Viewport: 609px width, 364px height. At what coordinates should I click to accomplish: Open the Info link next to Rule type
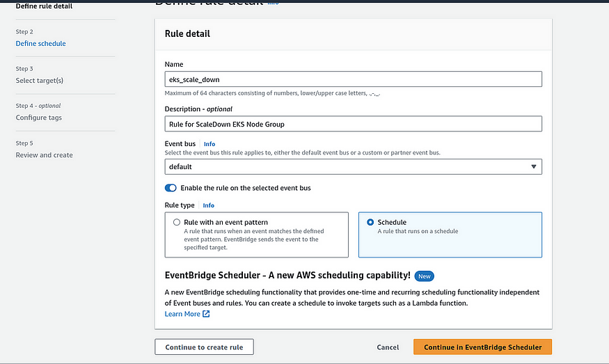[208, 205]
